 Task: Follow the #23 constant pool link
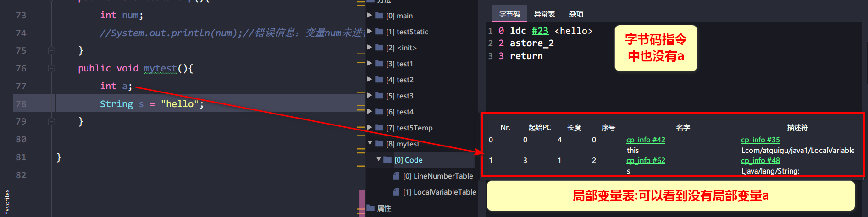(x=540, y=31)
